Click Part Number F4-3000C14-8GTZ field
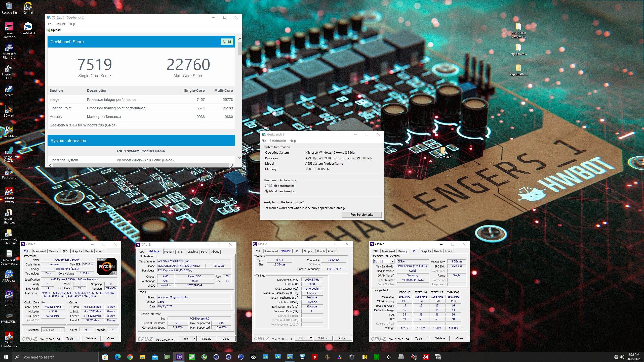Image resolution: width=644 pixels, height=362 pixels. tap(413, 280)
